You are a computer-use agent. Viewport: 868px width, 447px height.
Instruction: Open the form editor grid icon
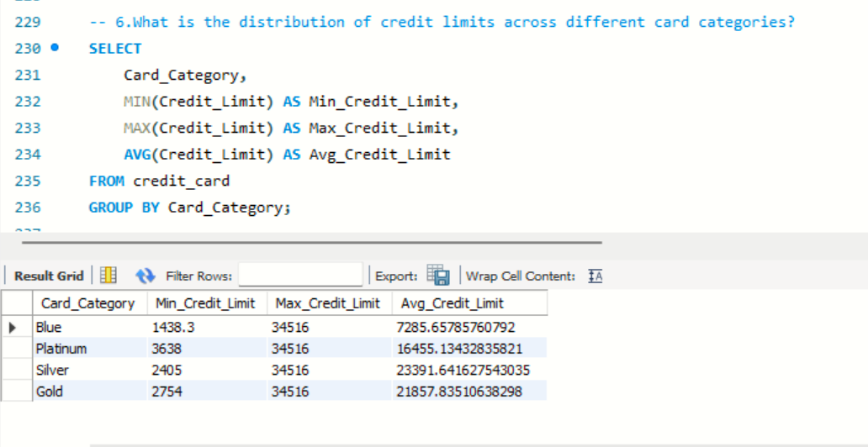[x=108, y=275]
